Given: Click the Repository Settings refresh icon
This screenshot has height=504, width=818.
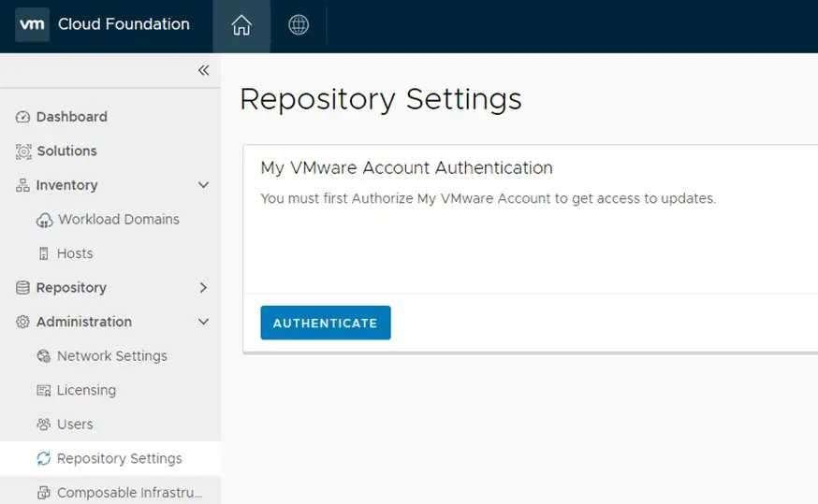Looking at the screenshot, I should point(44,458).
